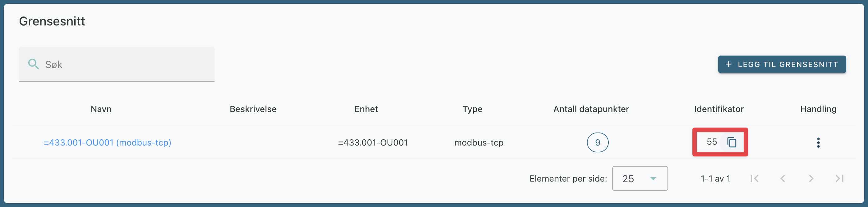Viewport: 868px width, 207px height.
Task: Sort by the Type column header
Action: click(x=473, y=109)
